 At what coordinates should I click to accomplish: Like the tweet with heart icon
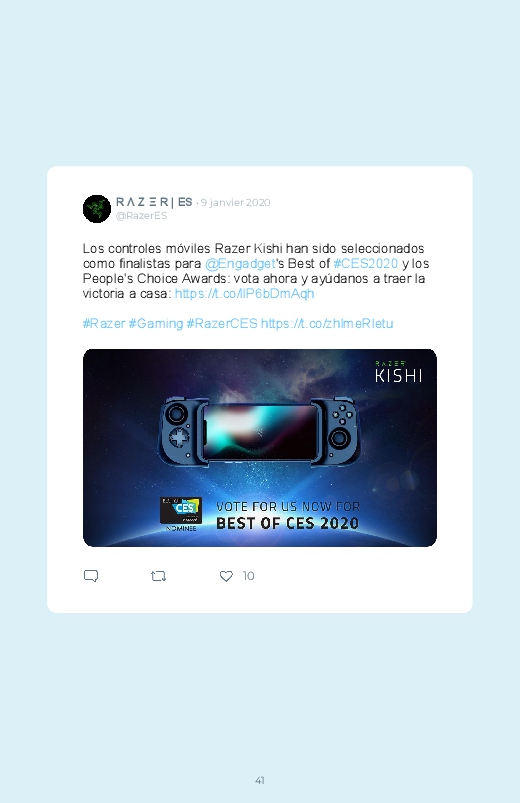click(226, 576)
